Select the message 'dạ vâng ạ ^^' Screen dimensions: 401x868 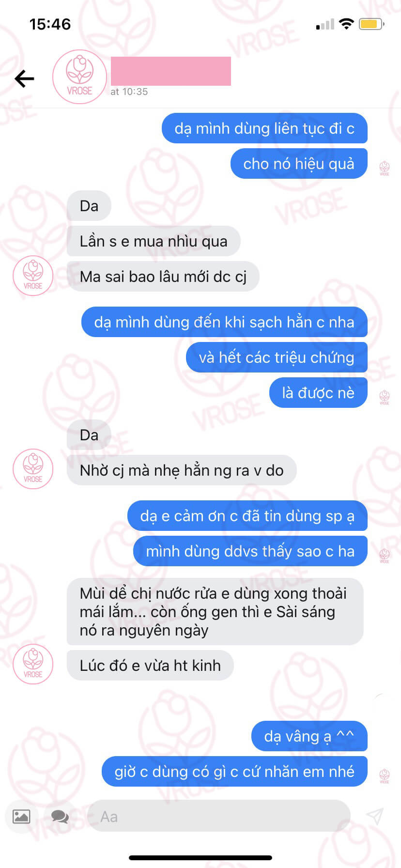(309, 736)
